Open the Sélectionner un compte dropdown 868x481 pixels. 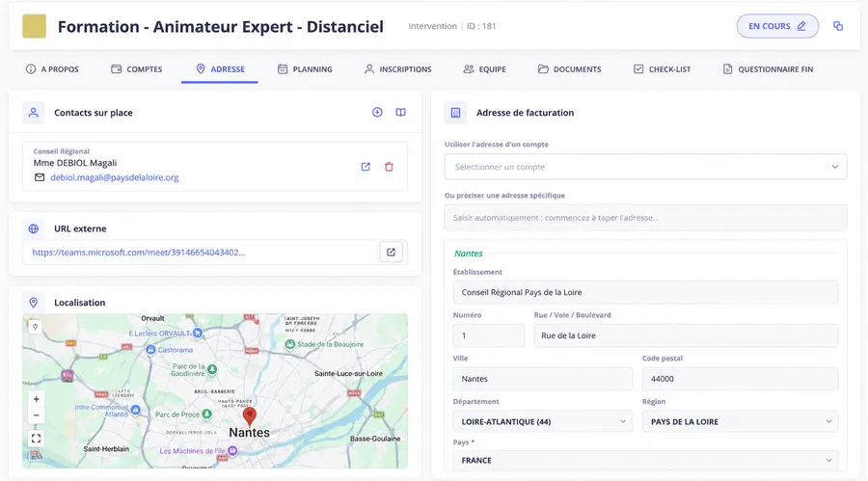click(645, 167)
